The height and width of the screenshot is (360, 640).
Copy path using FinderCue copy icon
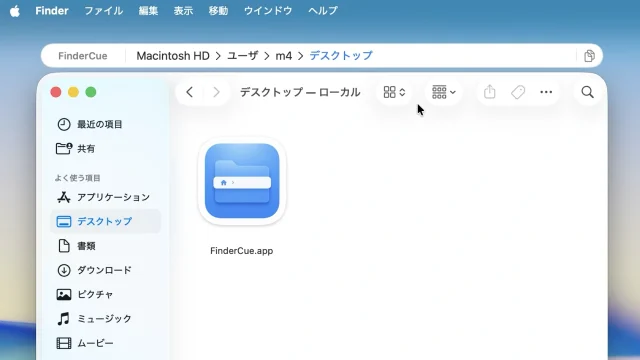pos(589,56)
